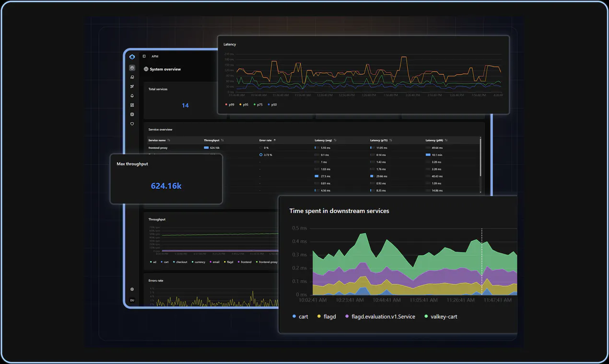Image resolution: width=609 pixels, height=364 pixels.
Task: Click the app logo in the sidebar
Action: click(132, 57)
